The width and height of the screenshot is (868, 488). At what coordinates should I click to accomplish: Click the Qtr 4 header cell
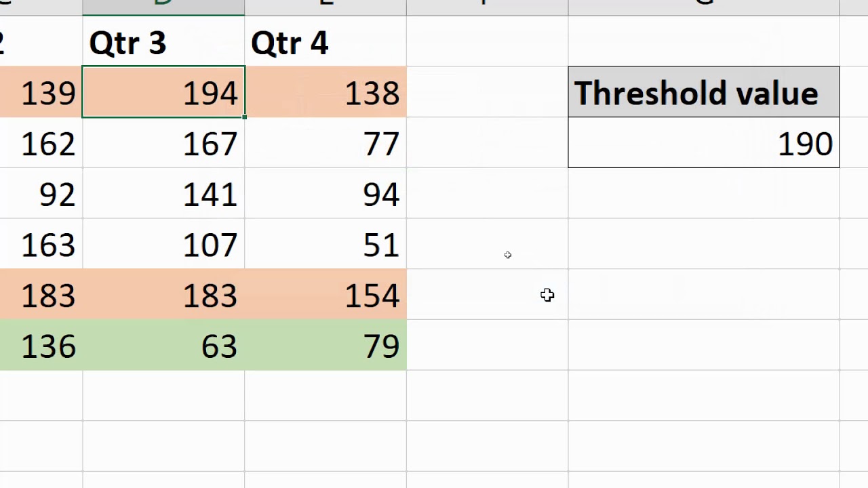click(325, 42)
